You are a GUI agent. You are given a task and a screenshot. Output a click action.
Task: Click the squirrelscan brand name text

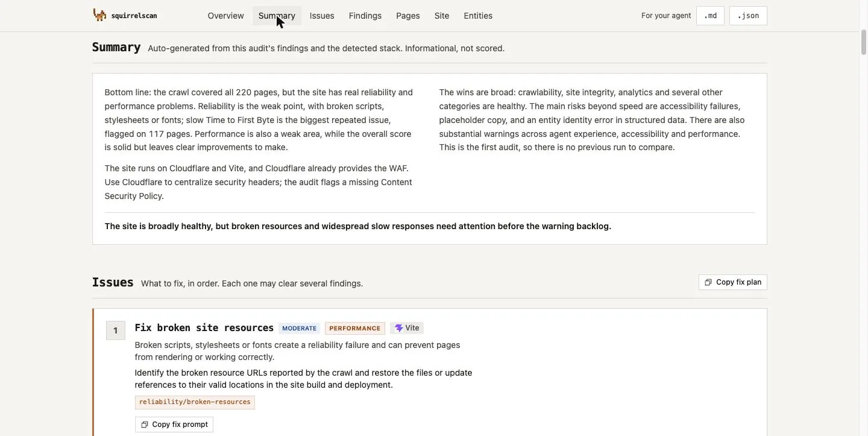(134, 16)
